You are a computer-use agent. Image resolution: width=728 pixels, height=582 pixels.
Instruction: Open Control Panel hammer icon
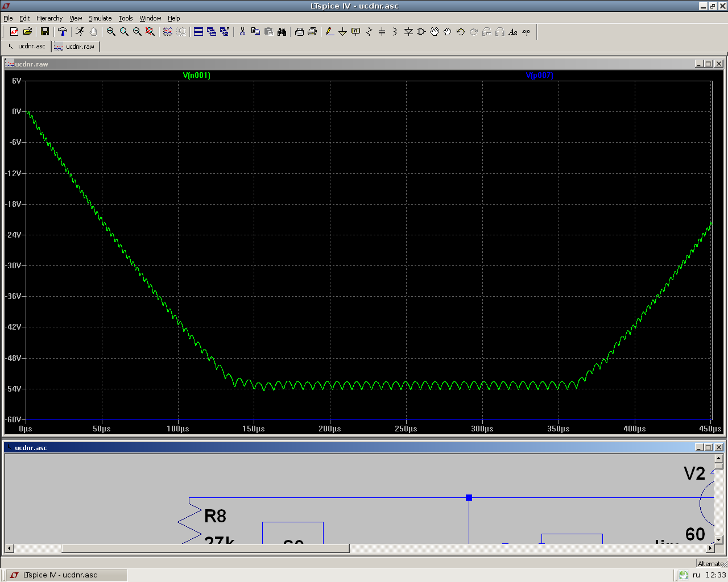coord(63,32)
